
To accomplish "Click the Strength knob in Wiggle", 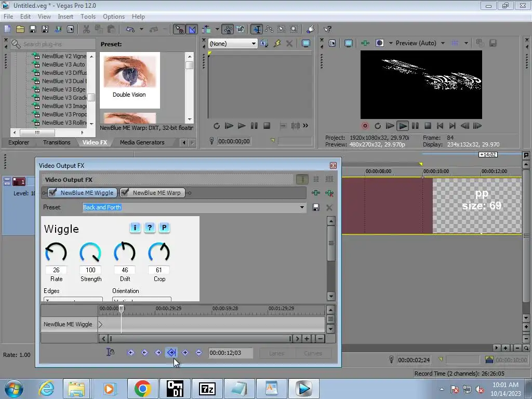I will [x=90, y=252].
